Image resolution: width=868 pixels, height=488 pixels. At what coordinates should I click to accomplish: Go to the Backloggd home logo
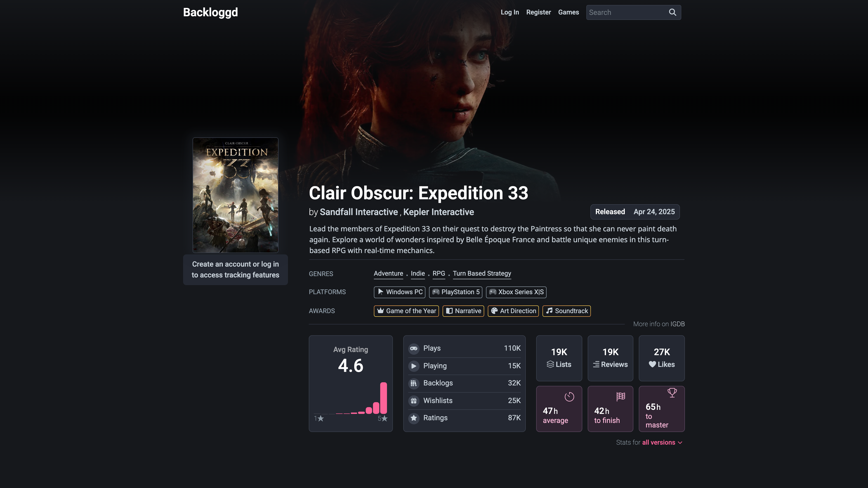pos(210,12)
